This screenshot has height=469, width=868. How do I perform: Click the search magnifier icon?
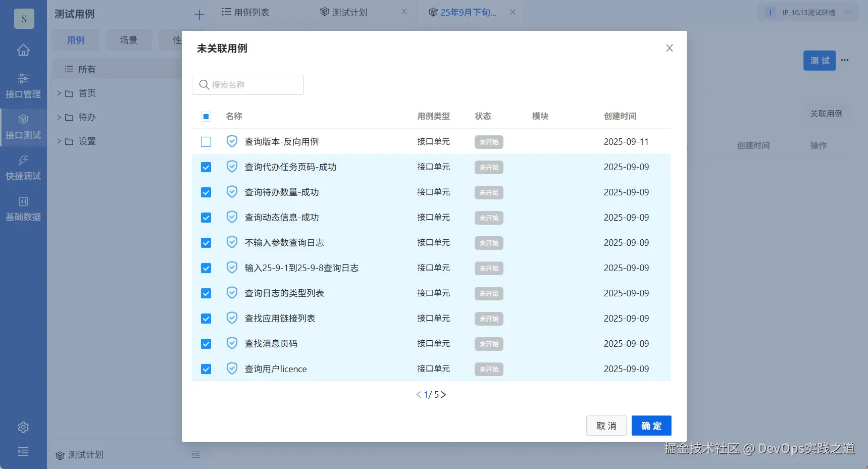(x=204, y=85)
